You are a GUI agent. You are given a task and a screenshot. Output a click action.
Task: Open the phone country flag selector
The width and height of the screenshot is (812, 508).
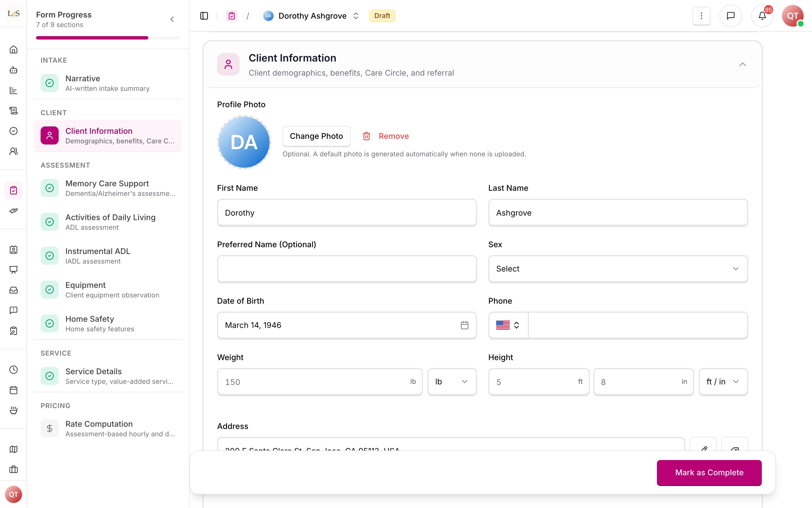[x=508, y=325]
